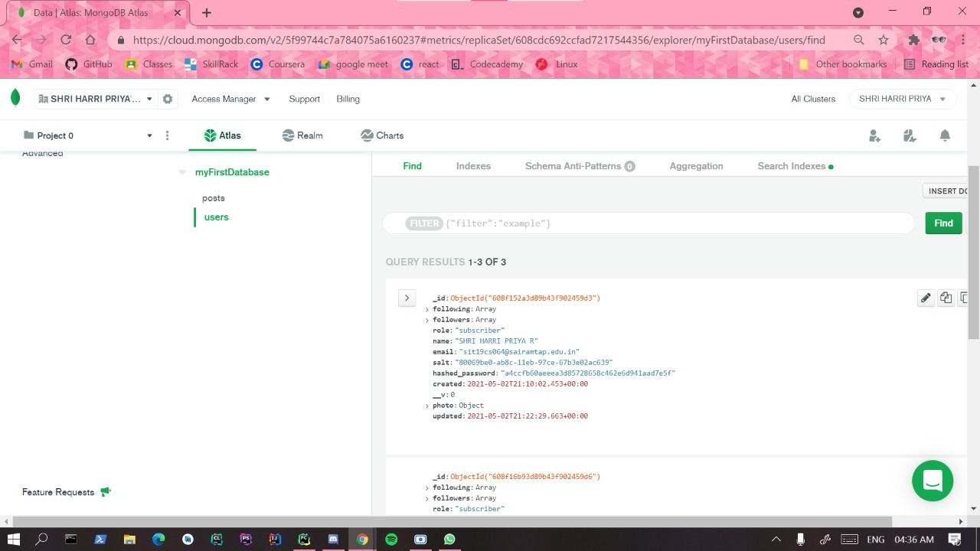Open the Aggregation tab

coord(696,165)
